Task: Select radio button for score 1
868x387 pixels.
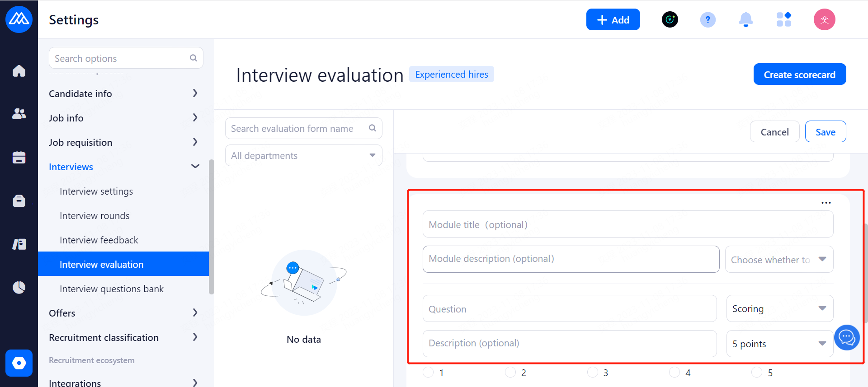Action: click(x=428, y=373)
